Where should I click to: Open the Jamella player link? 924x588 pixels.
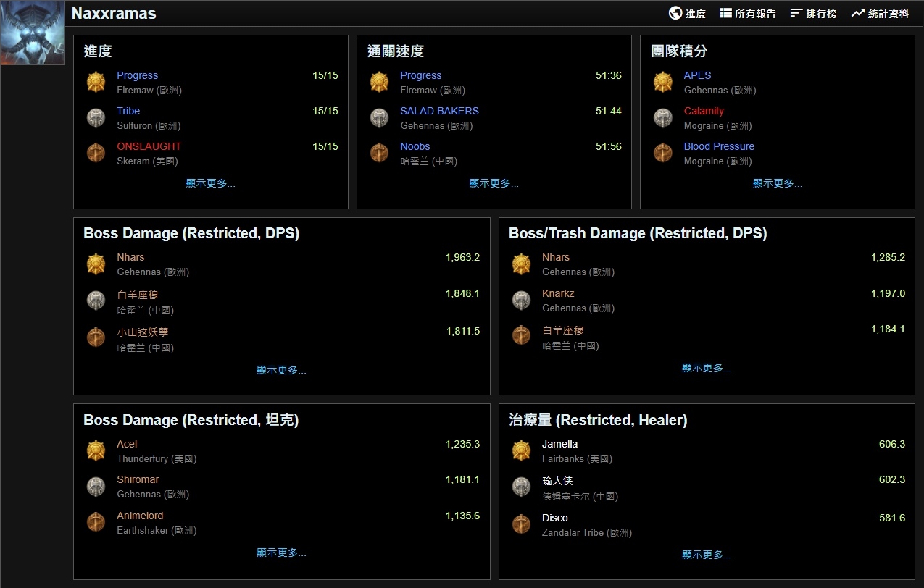(x=559, y=444)
